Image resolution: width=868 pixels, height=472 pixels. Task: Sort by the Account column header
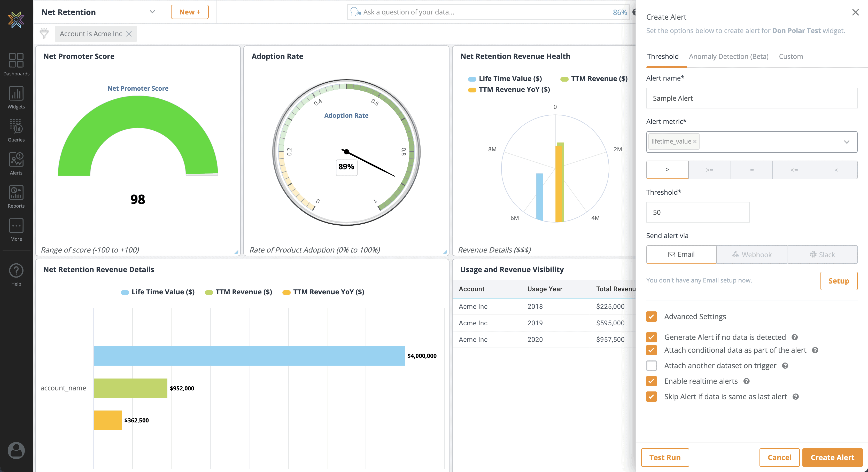471,289
